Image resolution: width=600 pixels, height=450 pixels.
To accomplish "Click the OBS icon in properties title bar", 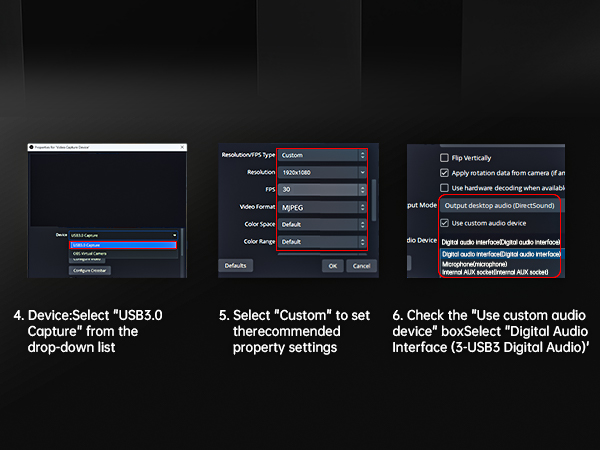I will click(x=31, y=147).
